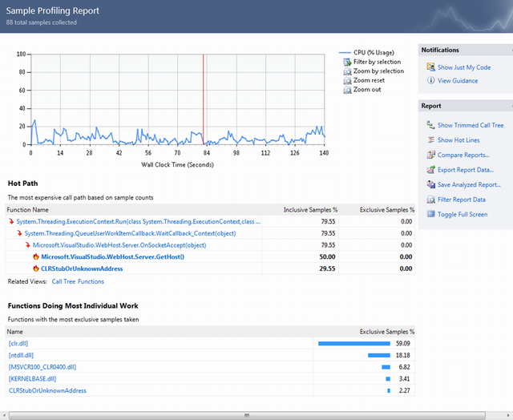
Task: Choose Export Report Data... link
Action: coord(466,170)
